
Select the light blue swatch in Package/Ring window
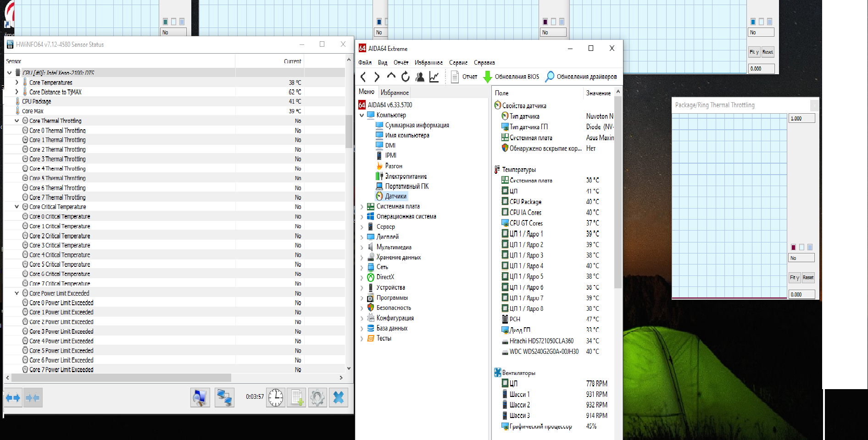810,247
